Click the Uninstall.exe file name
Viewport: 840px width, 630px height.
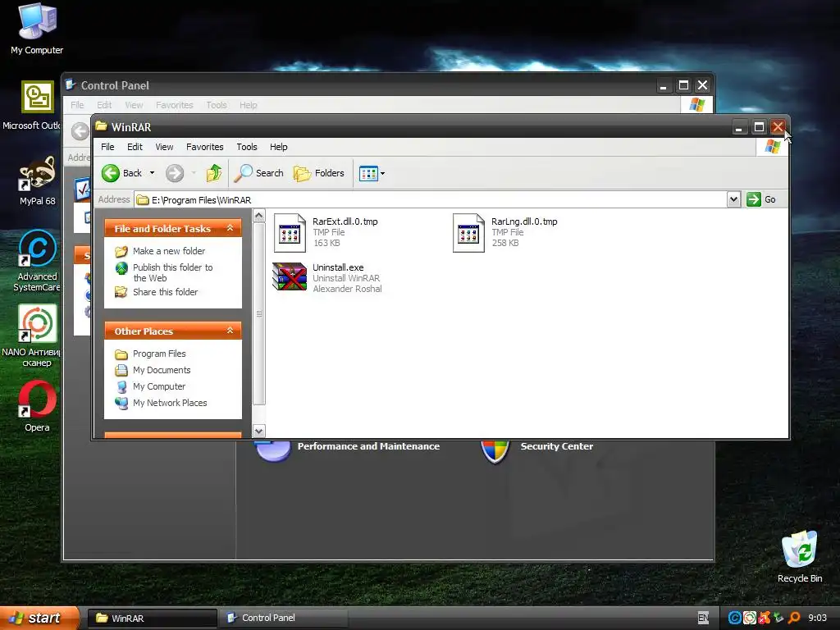coord(338,267)
